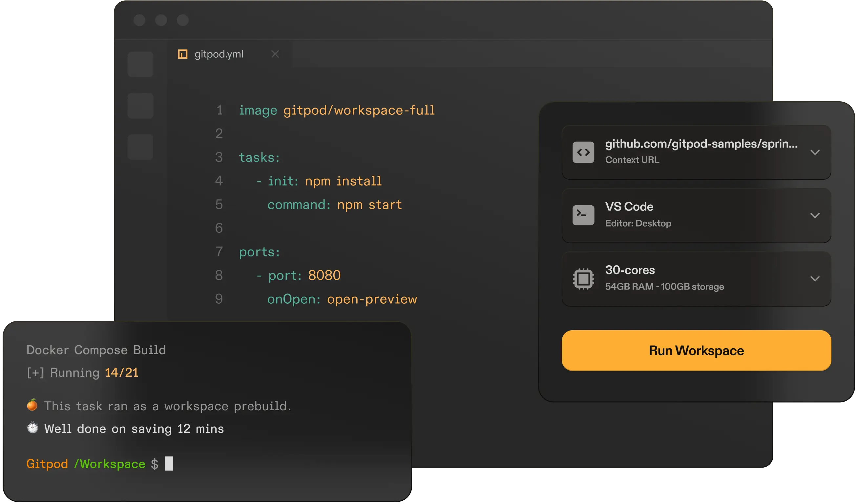Expand the 30-cores class dropdown chevron
The width and height of the screenshot is (857, 504).
pyautogui.click(x=815, y=279)
